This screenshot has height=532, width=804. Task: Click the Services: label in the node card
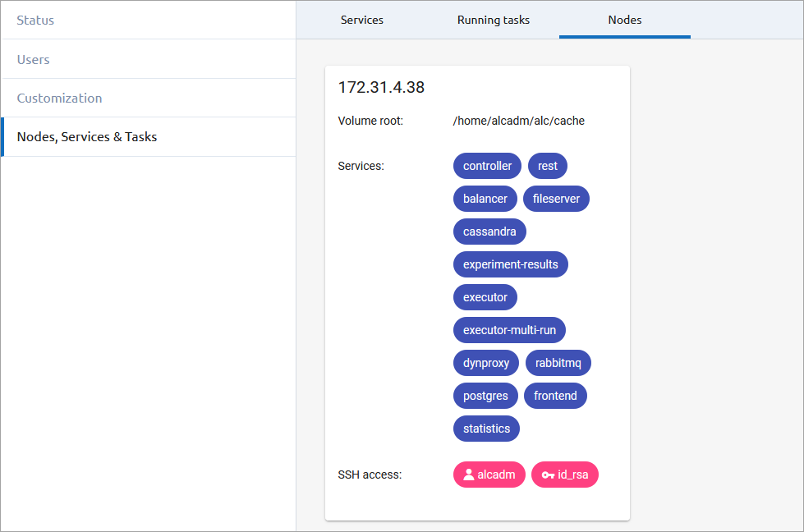tap(361, 166)
